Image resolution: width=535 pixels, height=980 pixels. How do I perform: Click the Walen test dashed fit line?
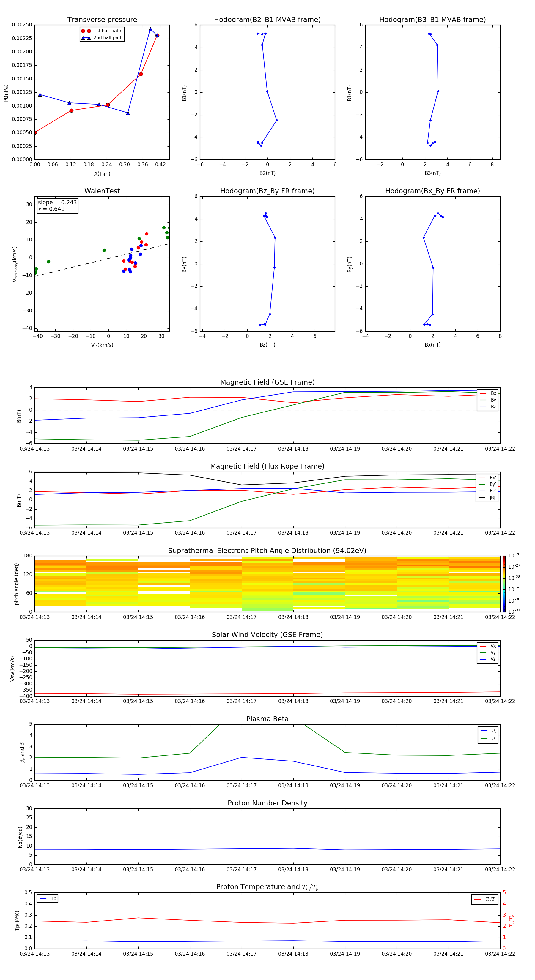[102, 260]
